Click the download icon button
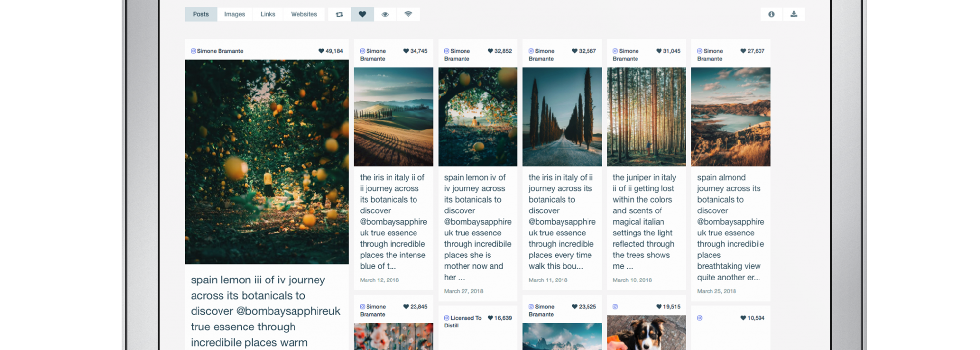This screenshot has height=350, width=980. (794, 14)
